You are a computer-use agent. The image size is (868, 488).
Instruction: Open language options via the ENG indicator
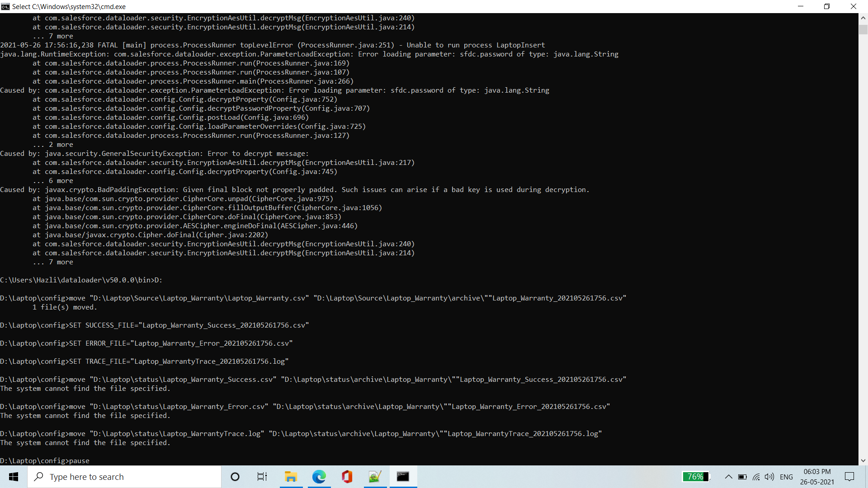[787, 477]
